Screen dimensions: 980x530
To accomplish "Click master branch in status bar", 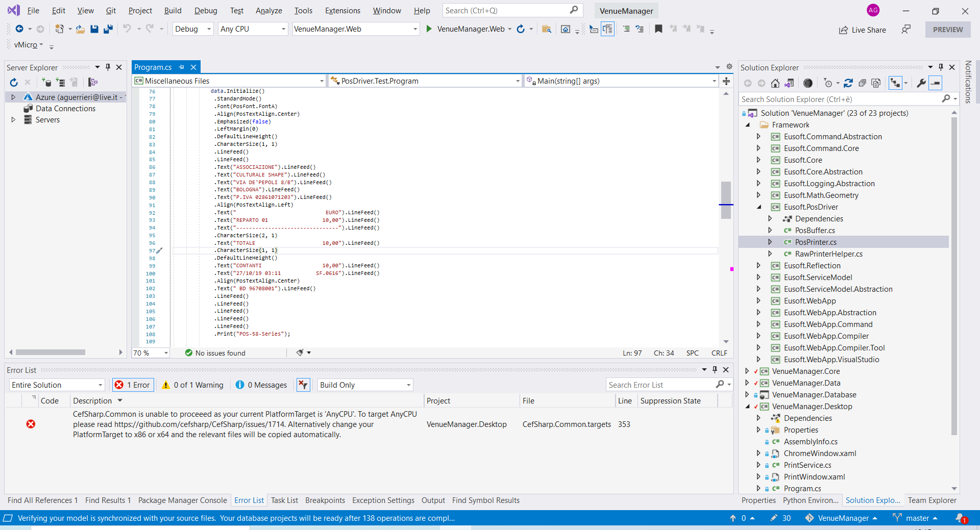I will coord(916,518).
